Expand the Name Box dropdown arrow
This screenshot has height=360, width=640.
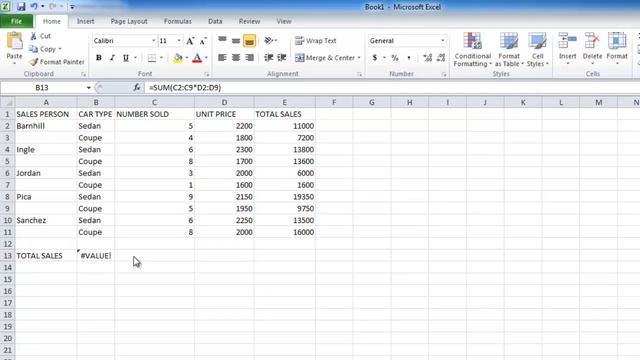click(89, 88)
